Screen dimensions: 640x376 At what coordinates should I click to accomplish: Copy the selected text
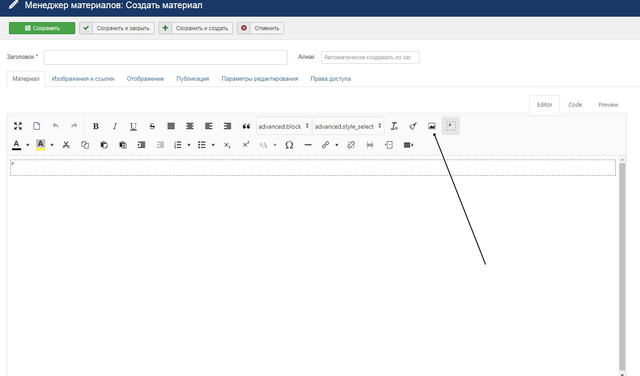(x=85, y=145)
